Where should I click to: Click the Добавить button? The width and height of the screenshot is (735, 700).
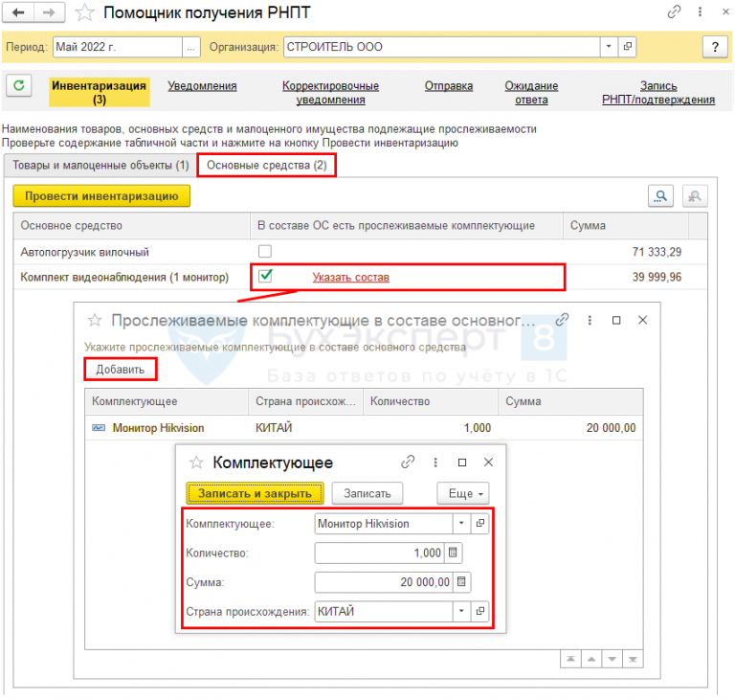pos(120,369)
